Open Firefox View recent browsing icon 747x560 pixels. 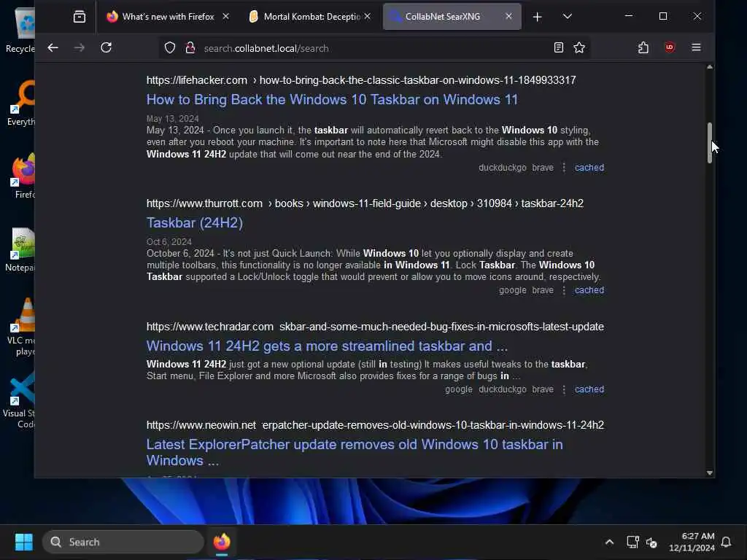click(x=80, y=17)
